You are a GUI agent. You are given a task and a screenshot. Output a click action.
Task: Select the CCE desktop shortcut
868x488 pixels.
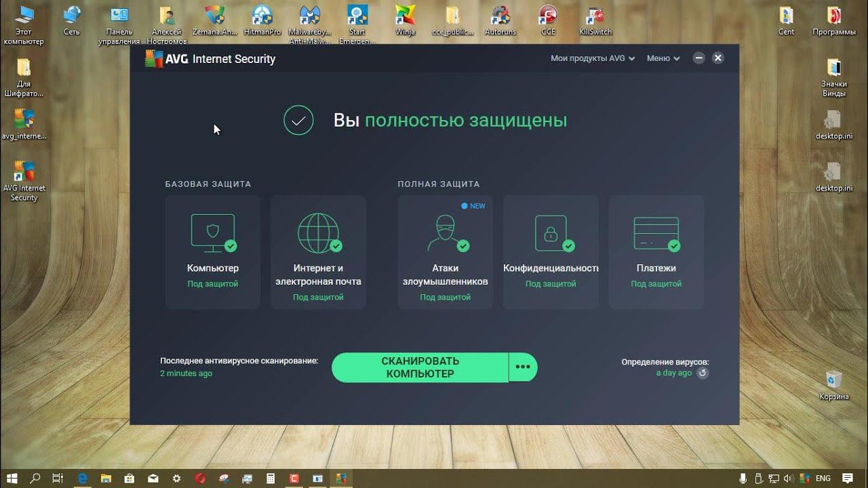coord(548,21)
